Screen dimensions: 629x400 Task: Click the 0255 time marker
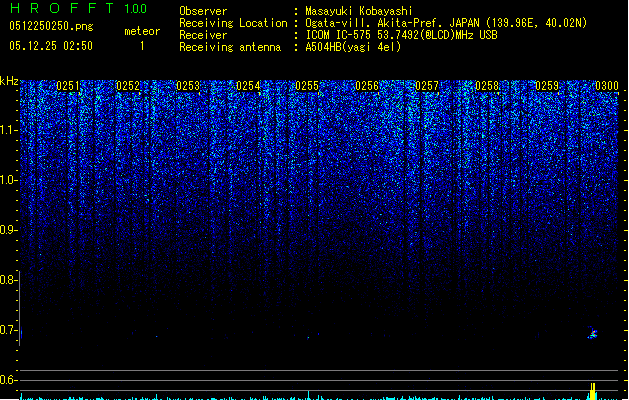307,85
